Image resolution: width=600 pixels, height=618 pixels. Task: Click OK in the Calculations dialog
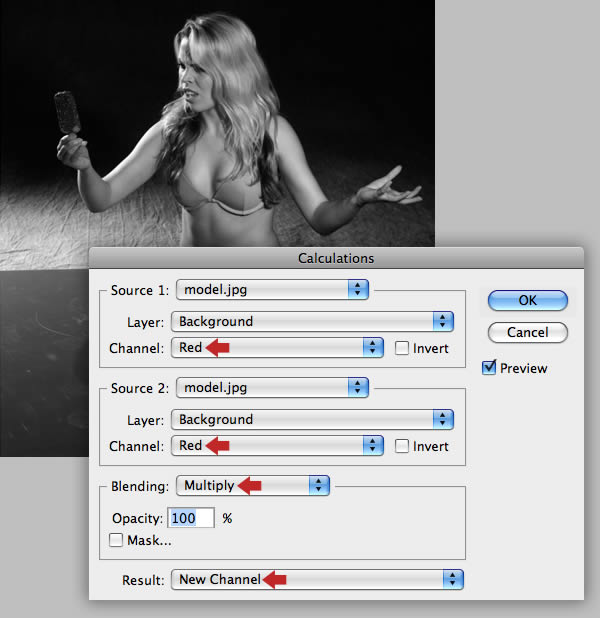[x=527, y=300]
